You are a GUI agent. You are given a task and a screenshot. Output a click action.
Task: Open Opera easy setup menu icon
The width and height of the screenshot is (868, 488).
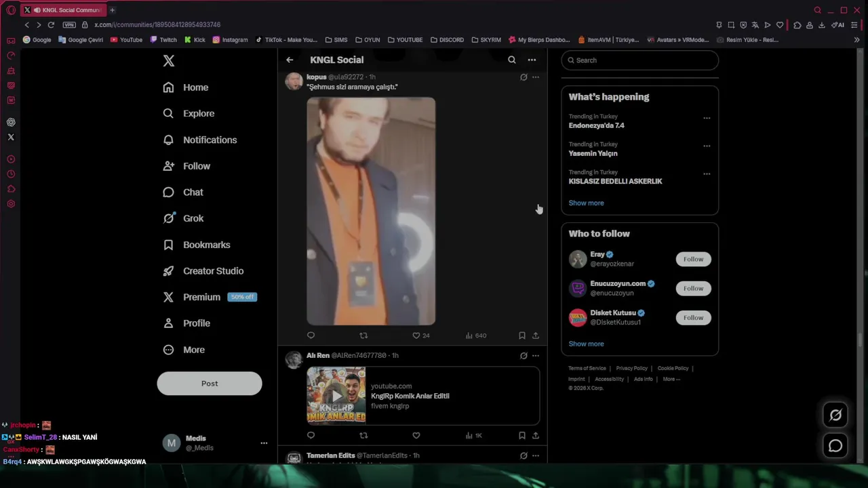point(854,25)
